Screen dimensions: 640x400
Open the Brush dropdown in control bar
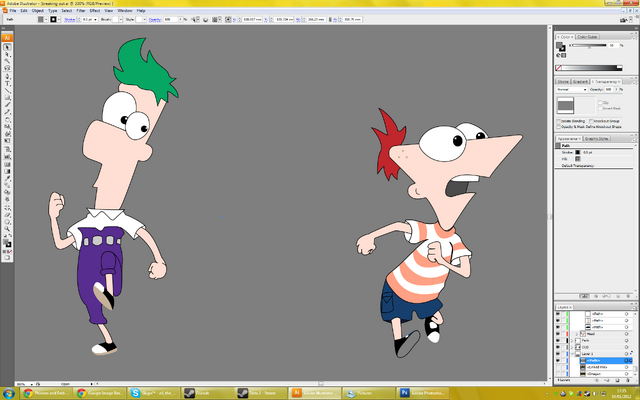[x=120, y=20]
